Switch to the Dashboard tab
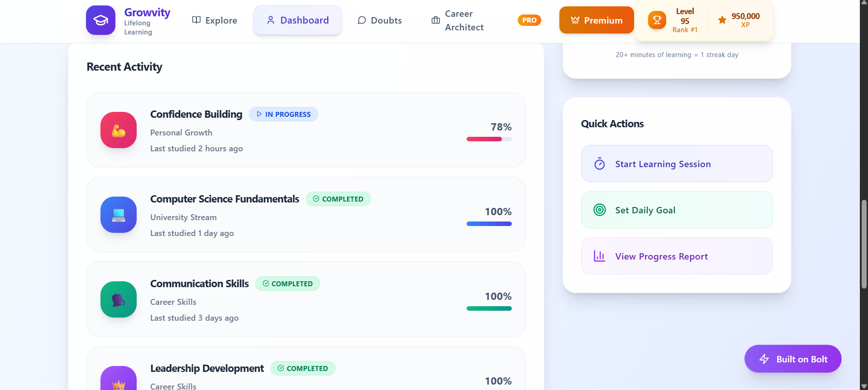Image resolution: width=868 pixels, height=390 pixels. (297, 20)
